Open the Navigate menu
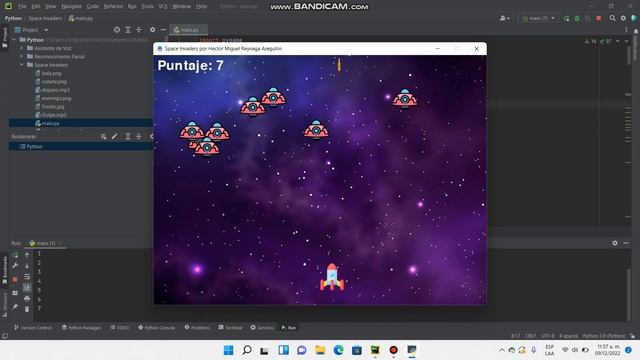Viewport: 640px width, 360px height. click(71, 7)
